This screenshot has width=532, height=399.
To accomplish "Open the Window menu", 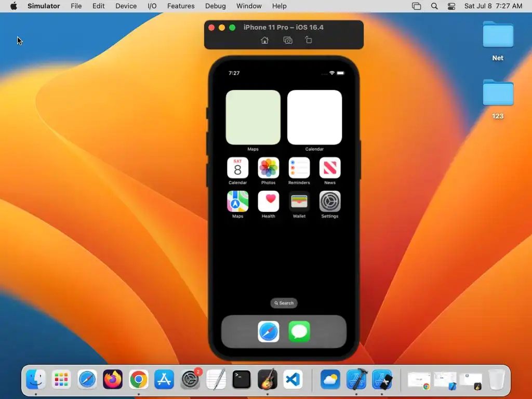I will pos(249,6).
